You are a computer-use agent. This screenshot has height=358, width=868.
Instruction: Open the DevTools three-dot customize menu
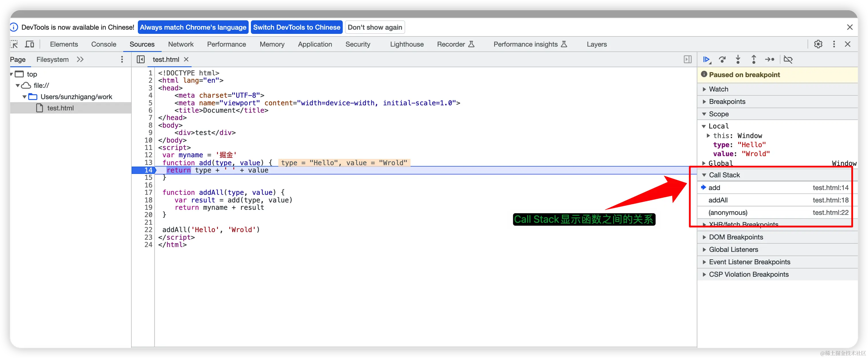tap(834, 44)
